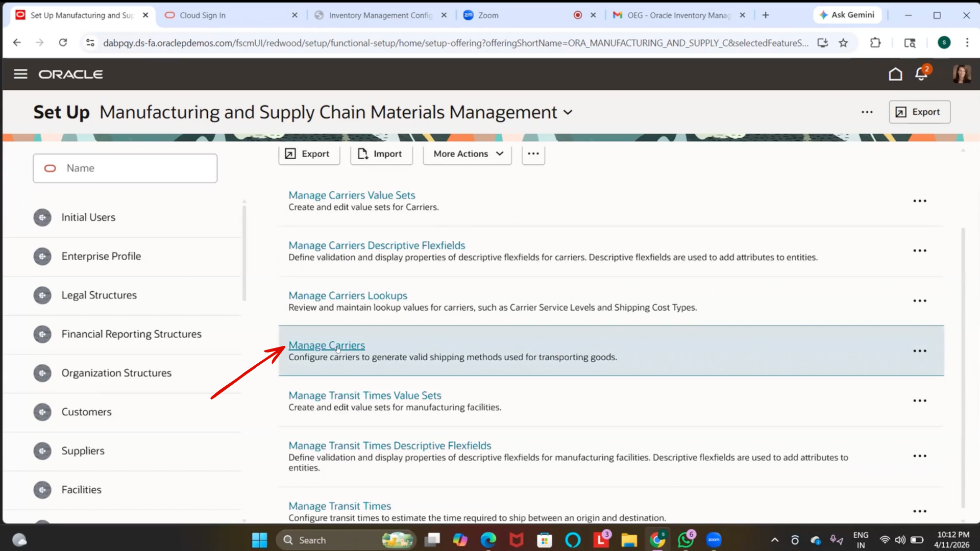Go to Oracle home icon
The image size is (980, 551).
click(x=895, y=74)
